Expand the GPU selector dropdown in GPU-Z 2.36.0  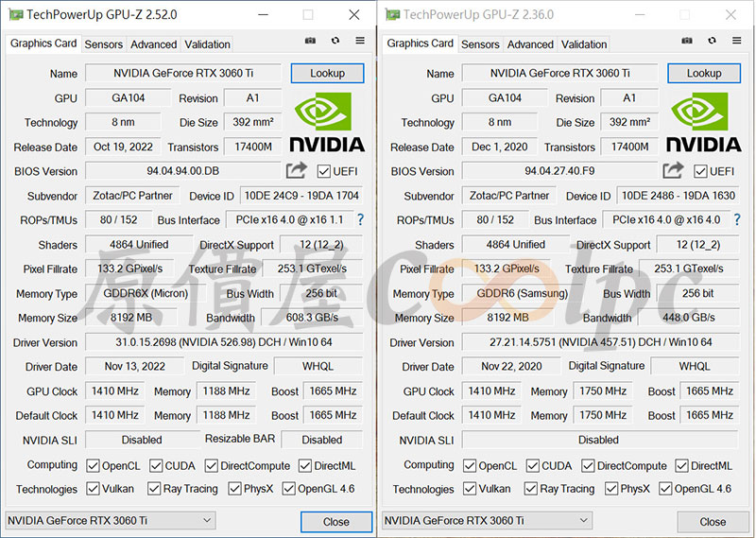[488, 520]
